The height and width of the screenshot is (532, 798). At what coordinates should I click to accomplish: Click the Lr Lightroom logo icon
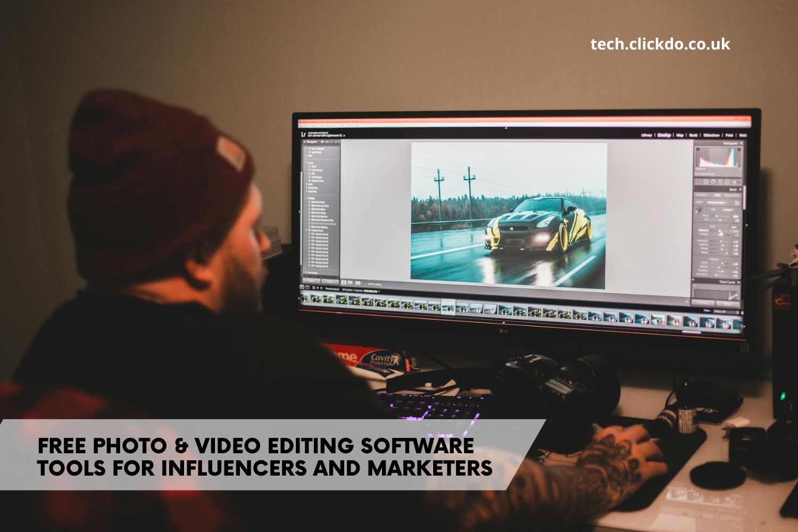[x=303, y=135]
